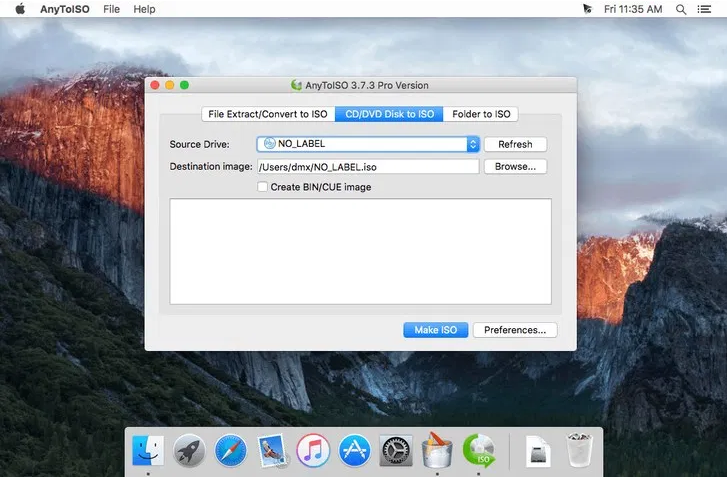727x479 pixels.
Task: Expand the Source Drive dropdown
Action: click(473, 144)
